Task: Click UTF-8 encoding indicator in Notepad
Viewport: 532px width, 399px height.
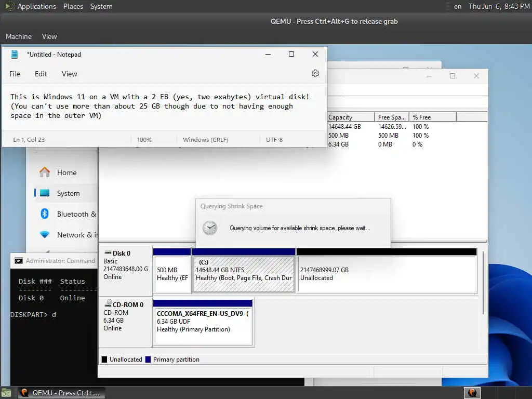Action: click(274, 140)
